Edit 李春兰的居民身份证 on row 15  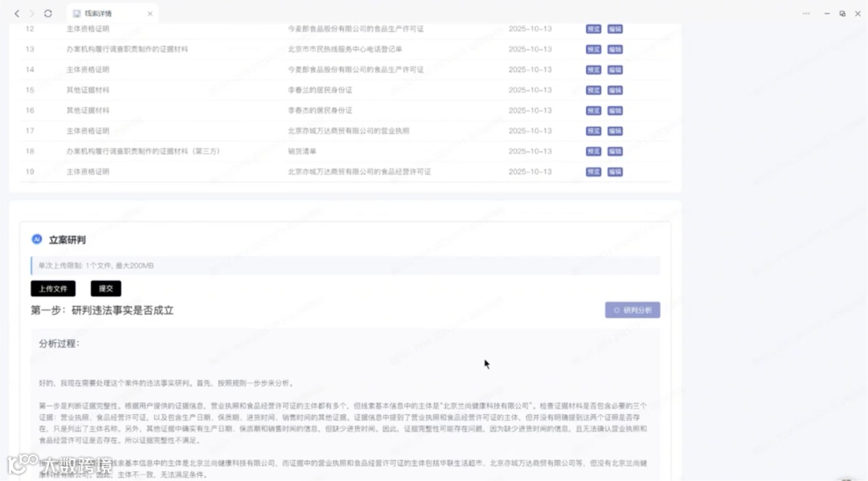click(614, 90)
